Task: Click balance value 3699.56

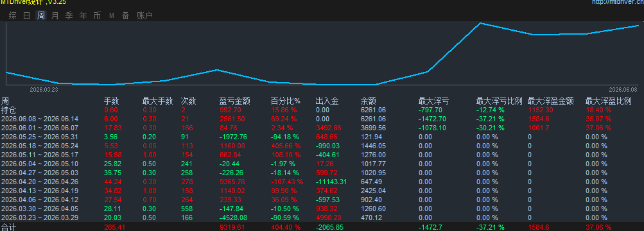Action: click(373, 128)
